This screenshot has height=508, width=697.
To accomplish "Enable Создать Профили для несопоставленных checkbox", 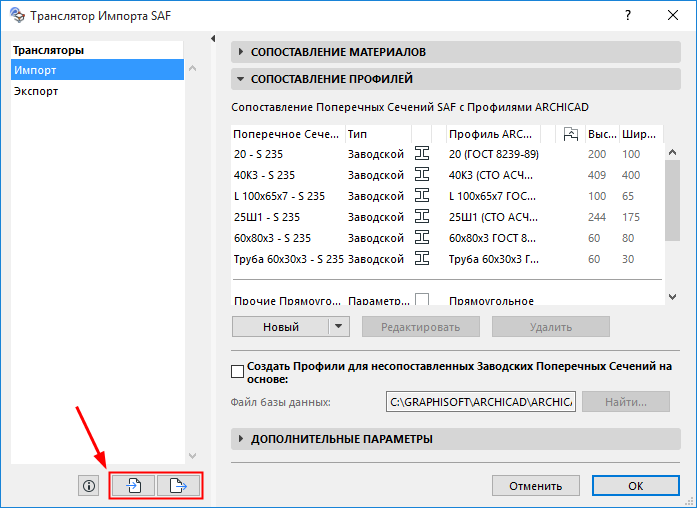I will 237,372.
